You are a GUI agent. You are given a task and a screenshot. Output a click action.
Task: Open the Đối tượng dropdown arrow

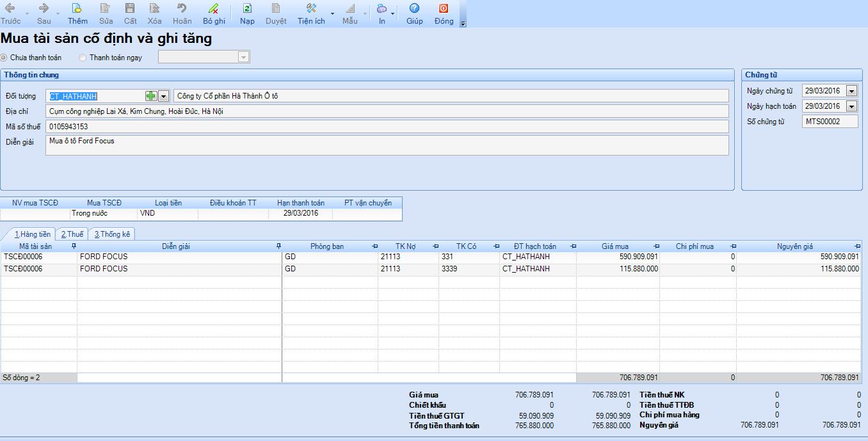click(163, 96)
